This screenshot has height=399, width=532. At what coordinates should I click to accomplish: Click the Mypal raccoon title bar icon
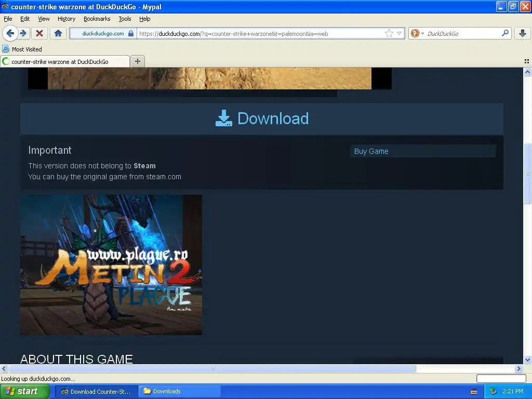(5, 6)
